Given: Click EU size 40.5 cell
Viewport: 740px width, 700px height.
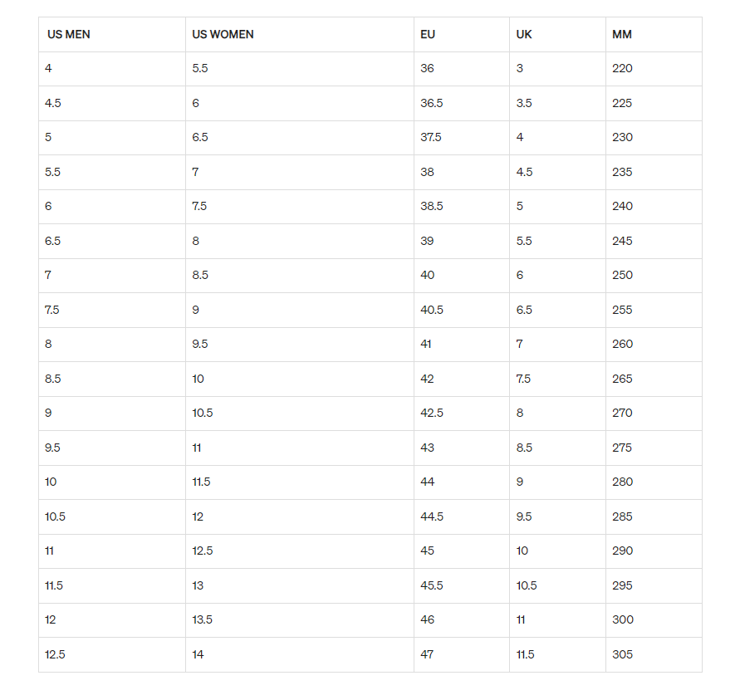Looking at the screenshot, I should [432, 310].
